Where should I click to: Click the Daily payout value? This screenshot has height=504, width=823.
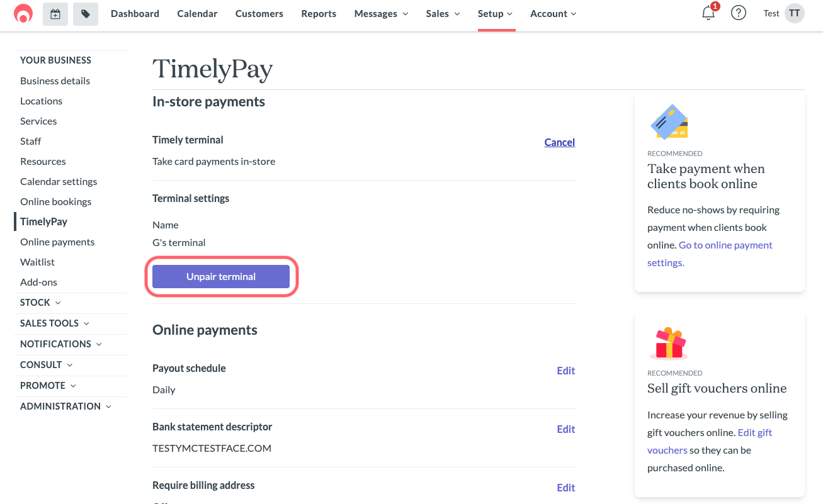click(164, 389)
